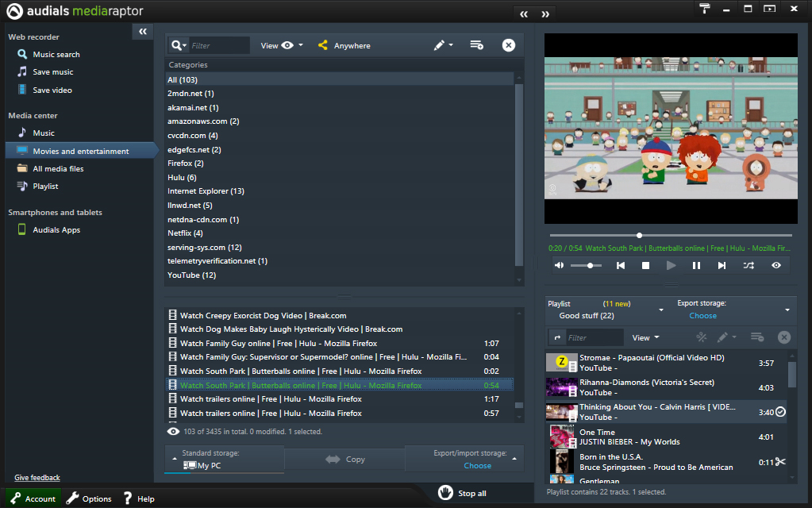The width and height of the screenshot is (812, 508).
Task: Open the View dropdown in media list
Action: pos(282,45)
